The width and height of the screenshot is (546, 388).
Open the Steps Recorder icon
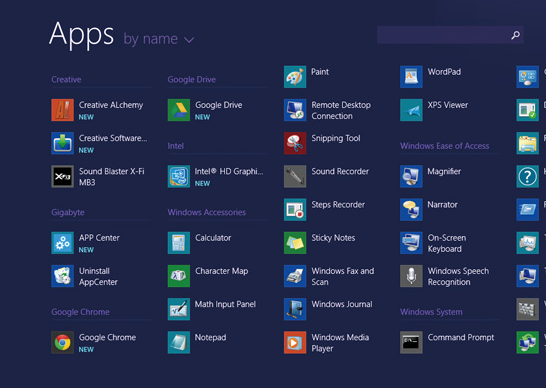[295, 210]
